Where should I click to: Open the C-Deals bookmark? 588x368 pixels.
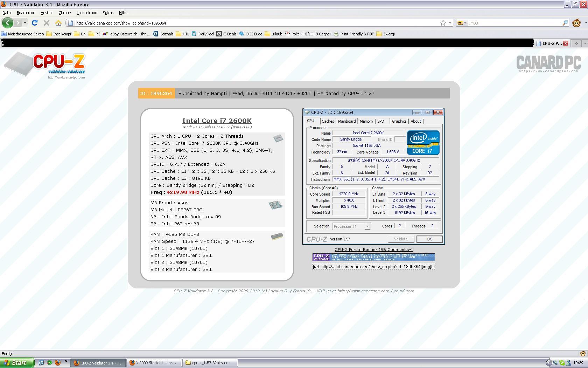coord(226,34)
